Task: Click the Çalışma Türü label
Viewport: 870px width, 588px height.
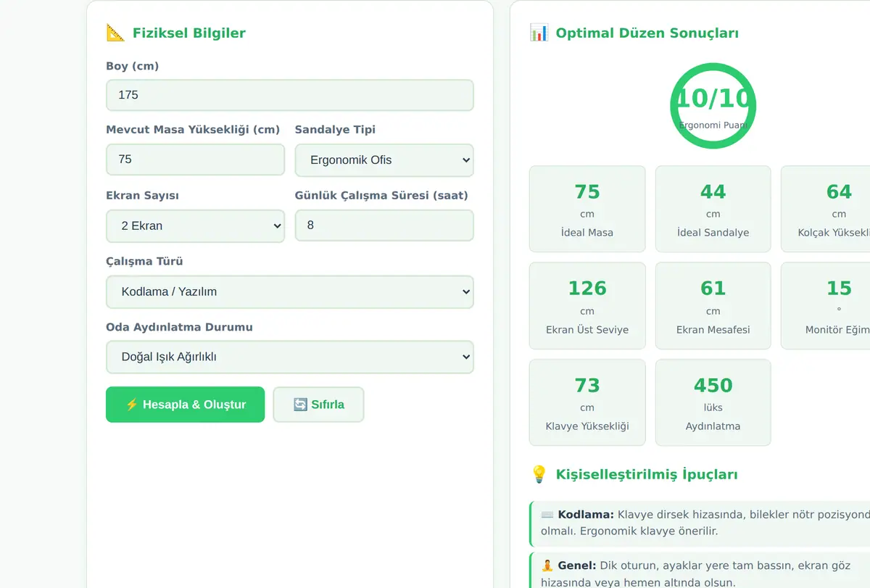Action: click(x=144, y=262)
